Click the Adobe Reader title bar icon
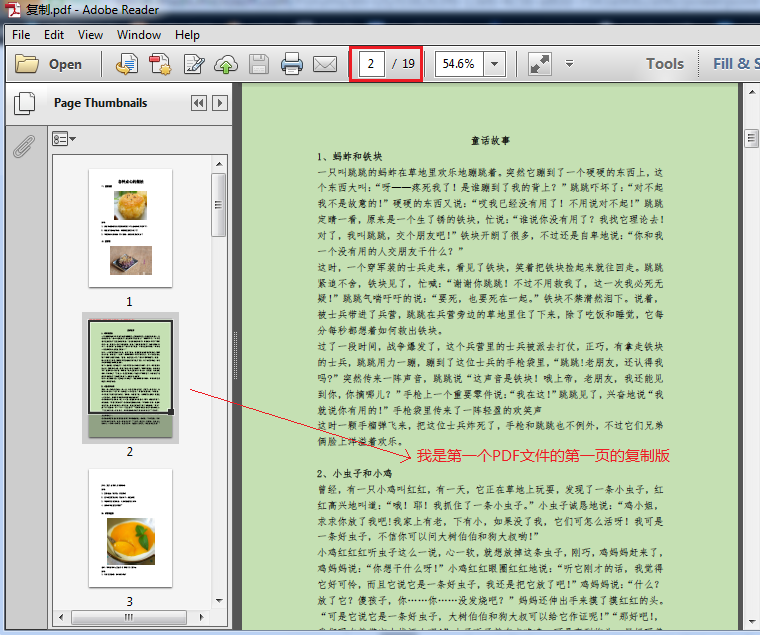 13,9
